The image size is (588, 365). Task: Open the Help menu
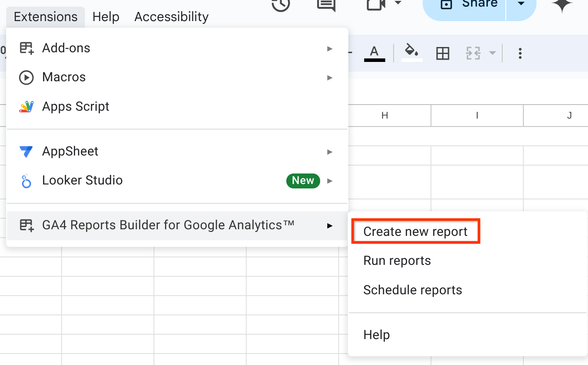tap(106, 17)
